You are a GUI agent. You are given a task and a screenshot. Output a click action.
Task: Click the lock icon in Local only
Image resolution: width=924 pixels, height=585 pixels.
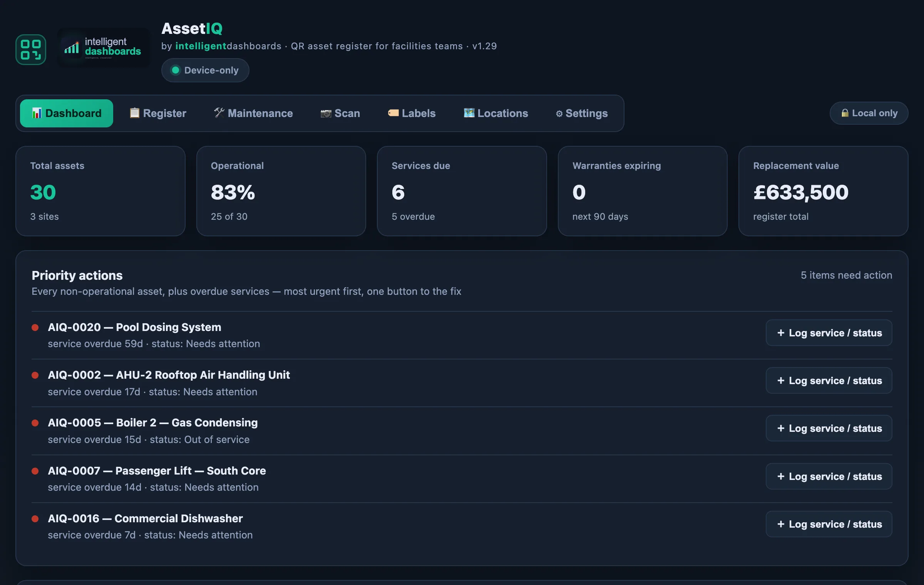pos(845,113)
